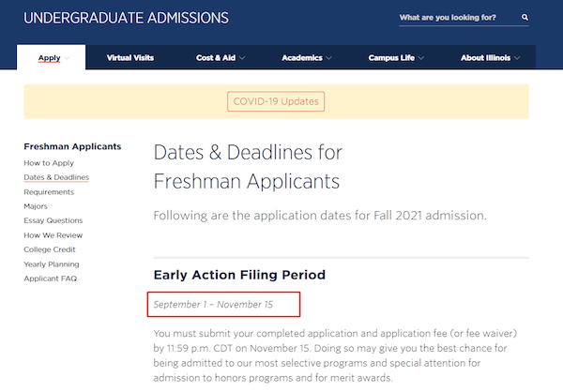Open the Yearly Planning link

point(52,264)
